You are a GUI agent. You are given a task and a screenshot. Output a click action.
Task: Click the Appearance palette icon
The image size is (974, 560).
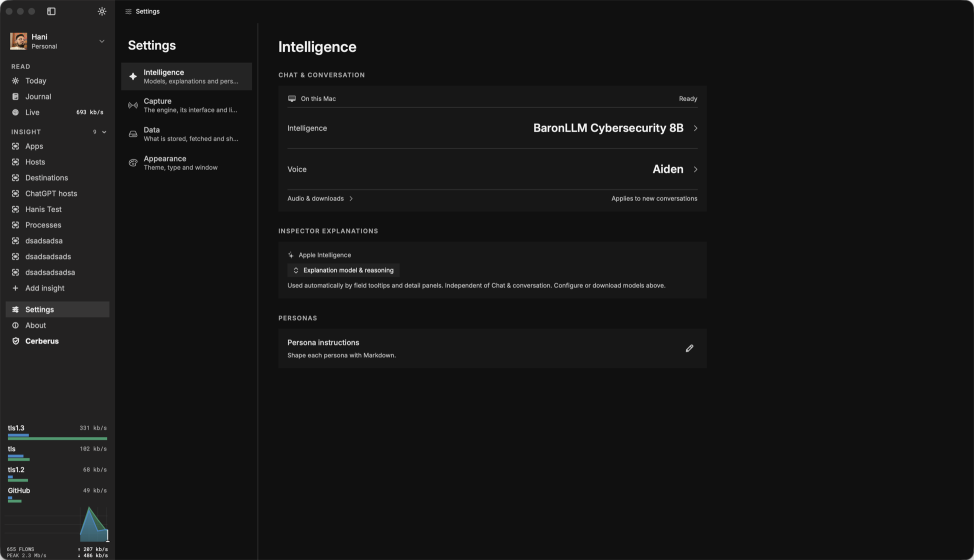coord(133,162)
